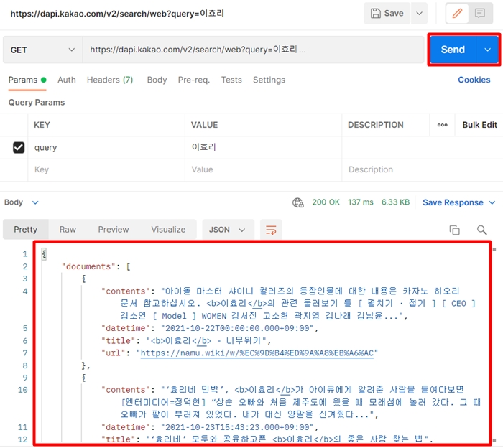Click the datetime value 2021-10-23T15:43:23
The height and width of the screenshot is (448, 503).
[237, 427]
